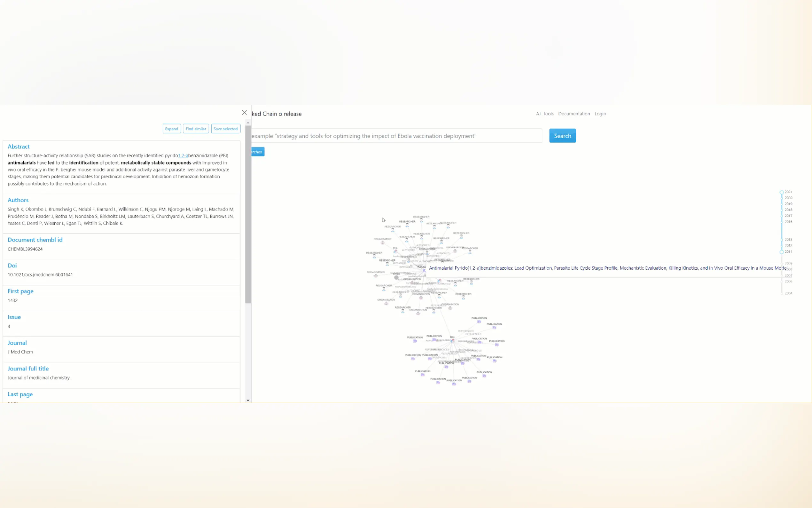Screen dimensions: 812x508
Task: Click Save selected button
Action: (226, 129)
